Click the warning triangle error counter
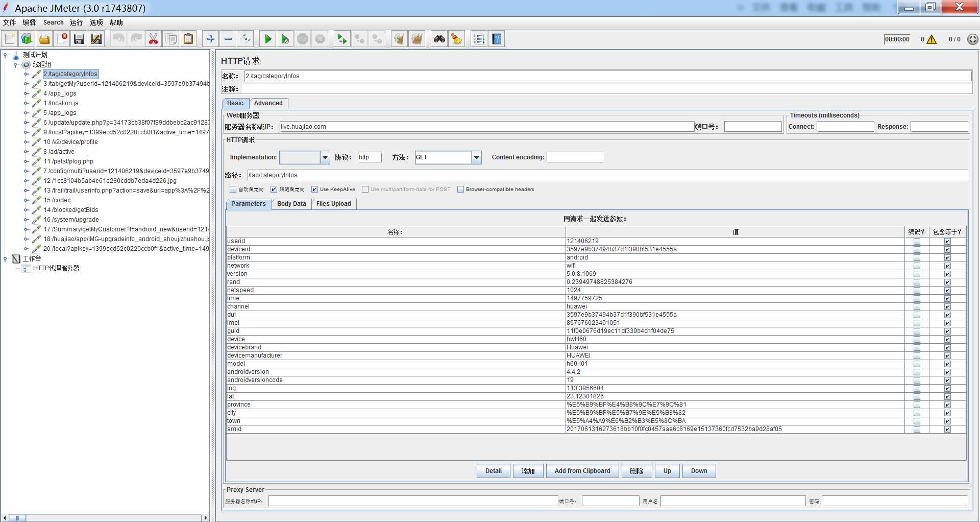 tap(932, 39)
